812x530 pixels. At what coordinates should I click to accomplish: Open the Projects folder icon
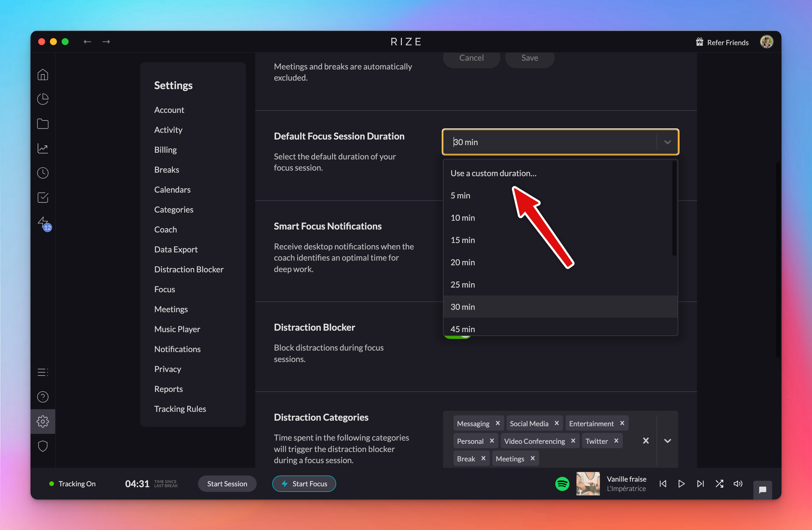point(43,124)
